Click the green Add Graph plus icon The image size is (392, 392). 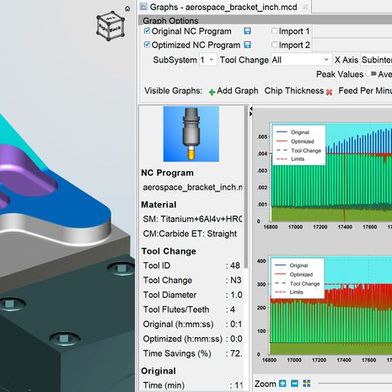click(212, 92)
